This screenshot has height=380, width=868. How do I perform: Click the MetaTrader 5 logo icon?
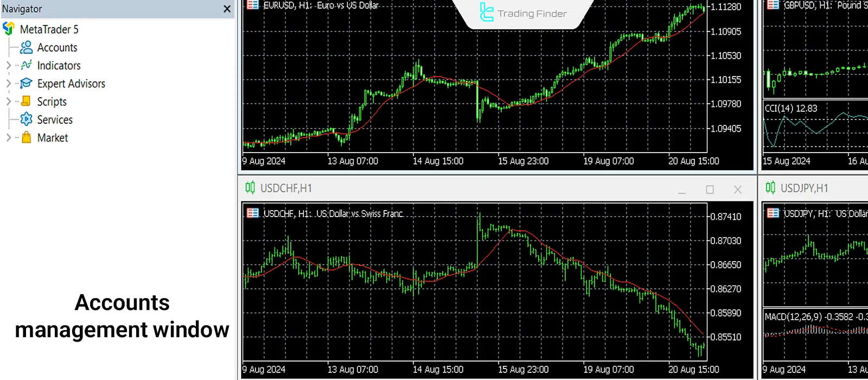[9, 29]
